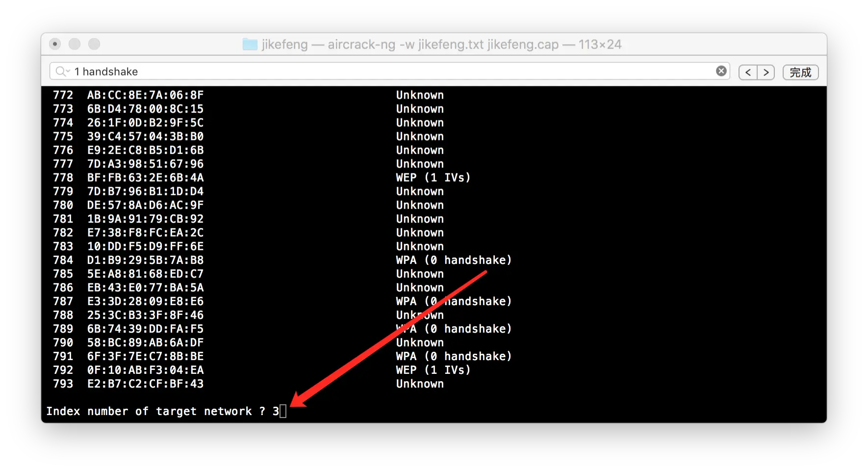Click MAC address E7:38:F8:FC:EA:2C
This screenshot has height=472, width=868.
pyautogui.click(x=145, y=233)
